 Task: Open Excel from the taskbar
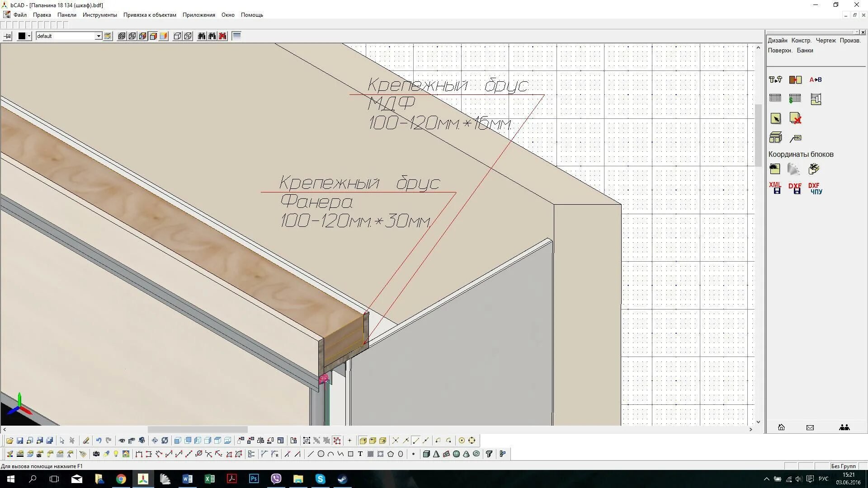209,479
